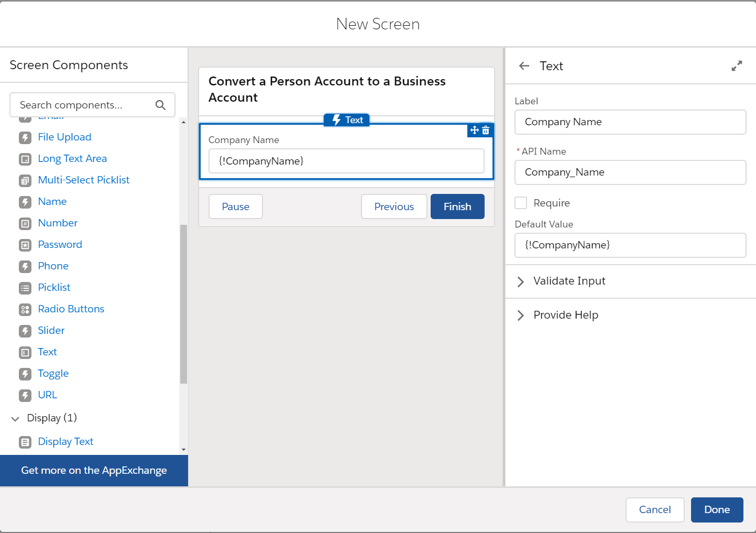Open Get more on the AppExchange
The width and height of the screenshot is (756, 533).
94,470
